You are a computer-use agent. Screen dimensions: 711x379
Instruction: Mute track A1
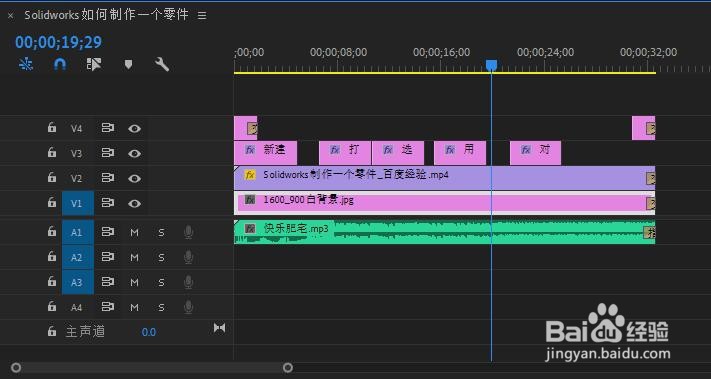[134, 233]
